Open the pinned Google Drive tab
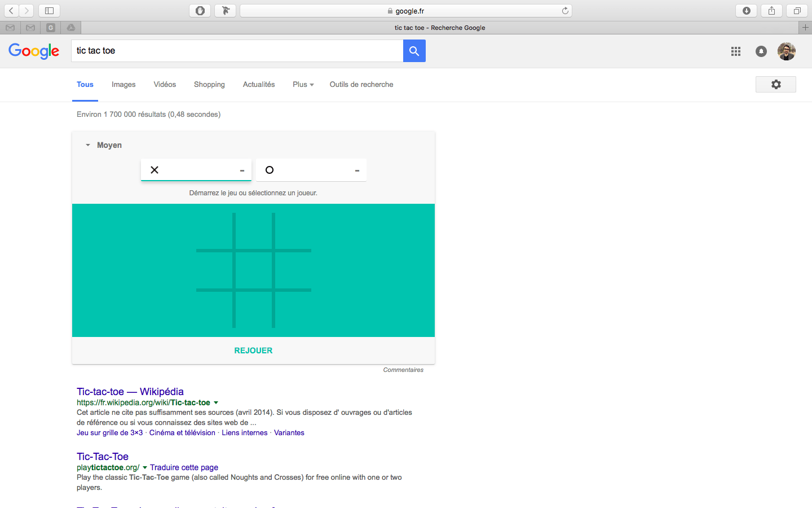The width and height of the screenshot is (812, 508). point(71,28)
